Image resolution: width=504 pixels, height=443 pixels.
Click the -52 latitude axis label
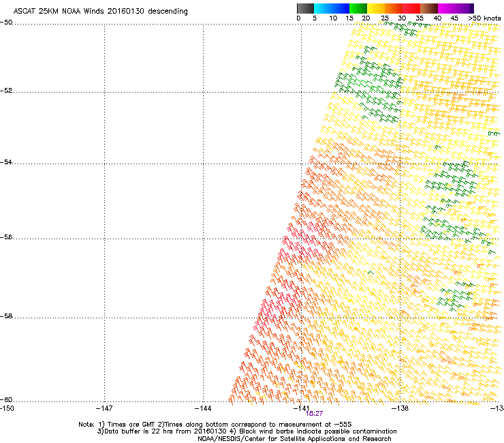tap(6, 91)
